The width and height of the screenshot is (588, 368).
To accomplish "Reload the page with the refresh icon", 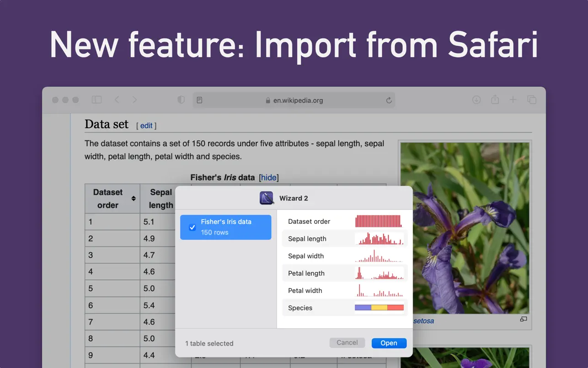I will [389, 100].
